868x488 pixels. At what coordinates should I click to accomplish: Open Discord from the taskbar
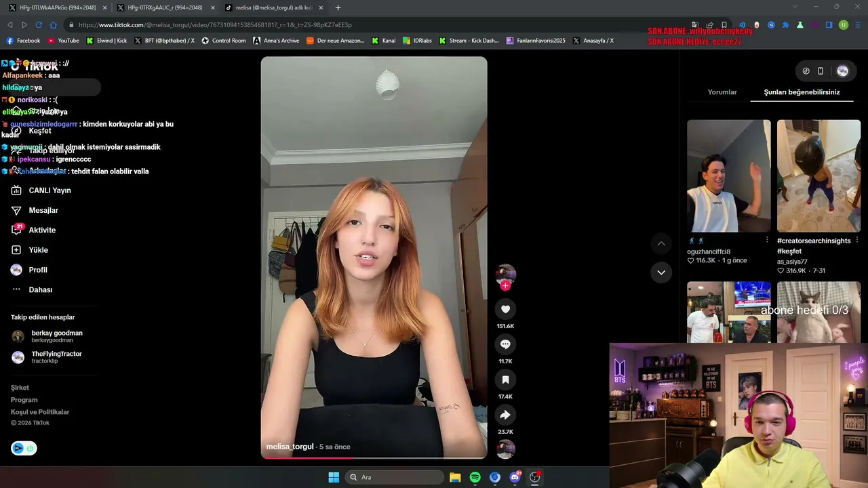(x=515, y=477)
